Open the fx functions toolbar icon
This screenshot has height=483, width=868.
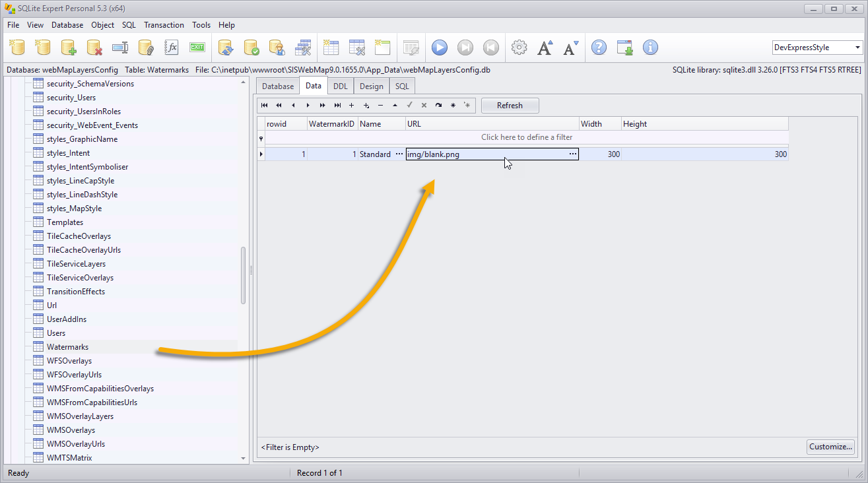click(172, 48)
